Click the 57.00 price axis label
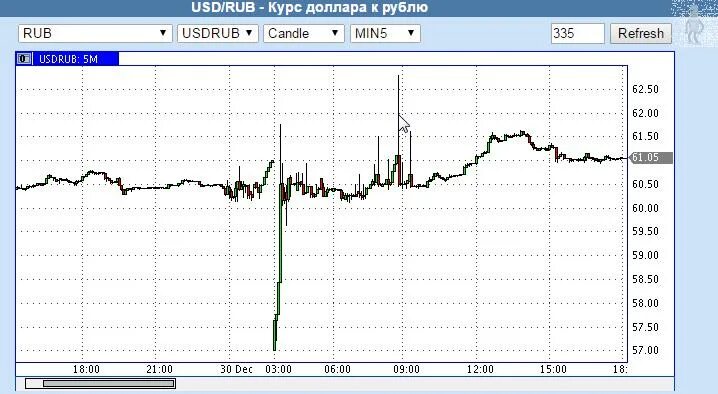This screenshot has height=394, width=718. pos(645,350)
